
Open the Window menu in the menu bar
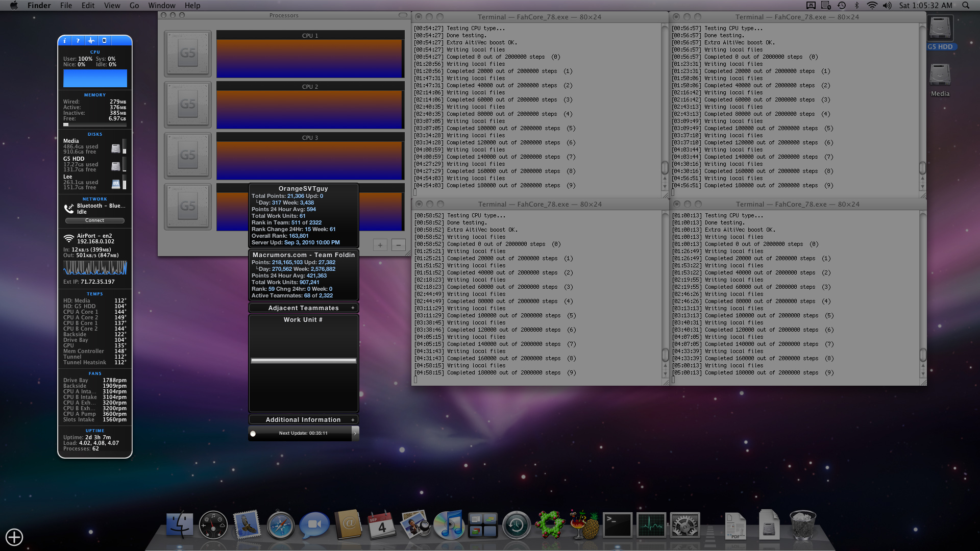(x=161, y=6)
